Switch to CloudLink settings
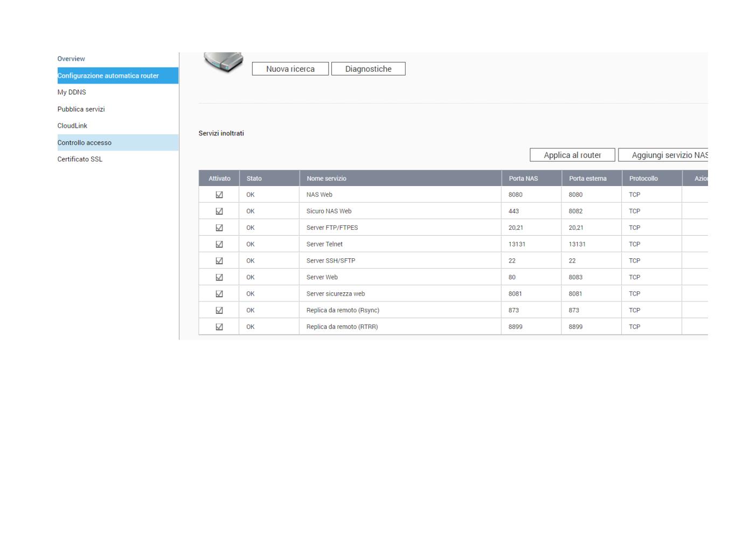The width and height of the screenshot is (756, 535). click(x=72, y=126)
